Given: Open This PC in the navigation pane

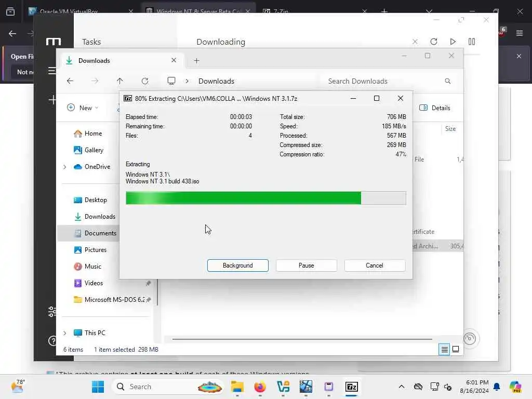Looking at the screenshot, I should [89, 333].
